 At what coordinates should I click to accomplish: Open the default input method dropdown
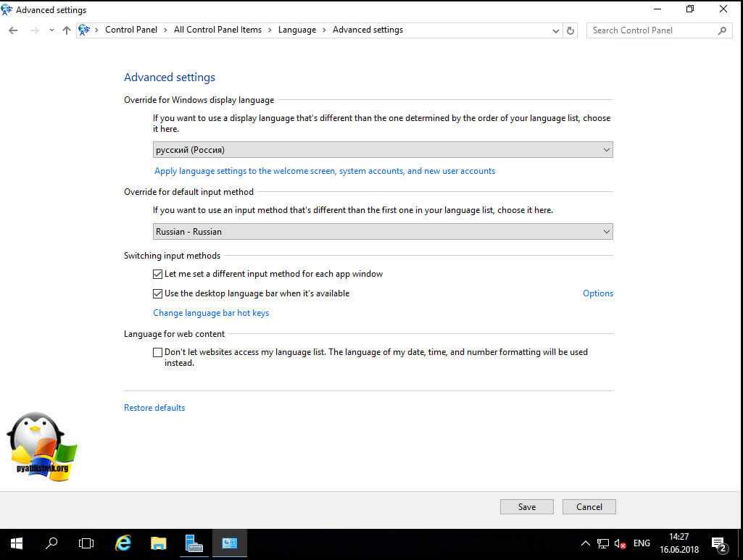(383, 232)
